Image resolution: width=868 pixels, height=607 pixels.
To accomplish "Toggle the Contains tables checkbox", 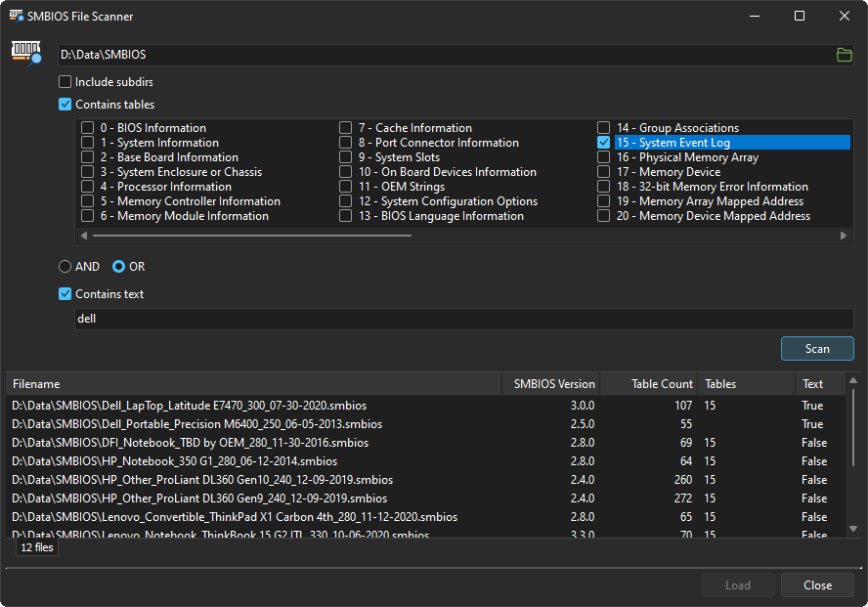I will [x=65, y=105].
